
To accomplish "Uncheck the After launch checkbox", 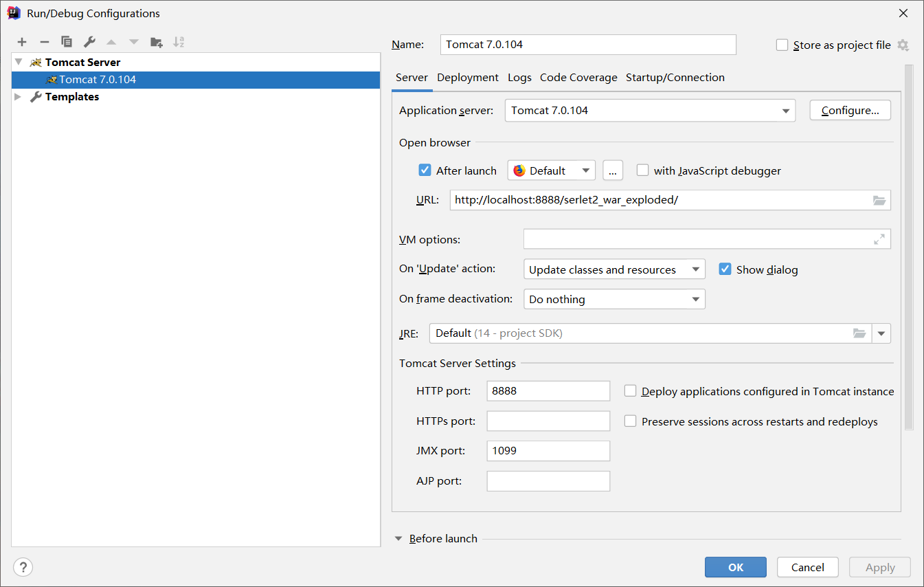I will pyautogui.click(x=425, y=170).
